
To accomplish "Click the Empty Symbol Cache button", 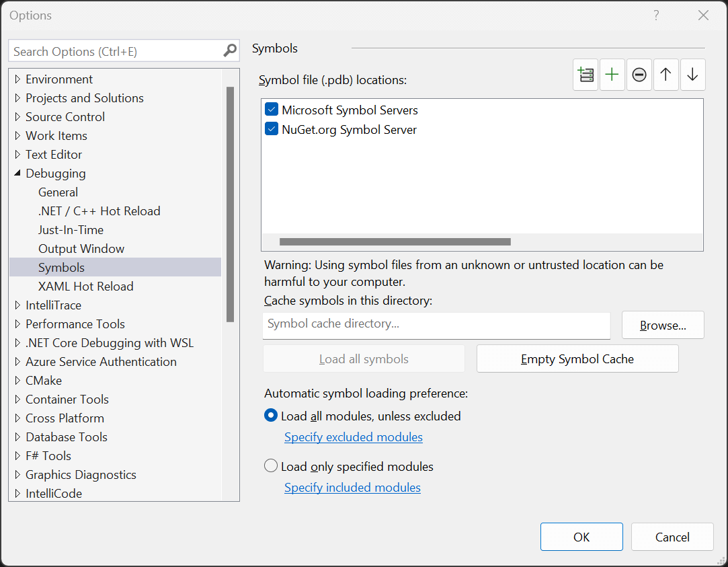I will (x=577, y=359).
